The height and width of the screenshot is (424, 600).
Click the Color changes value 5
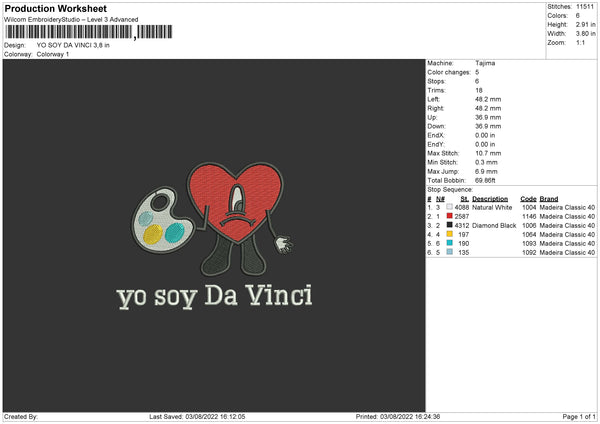point(477,72)
